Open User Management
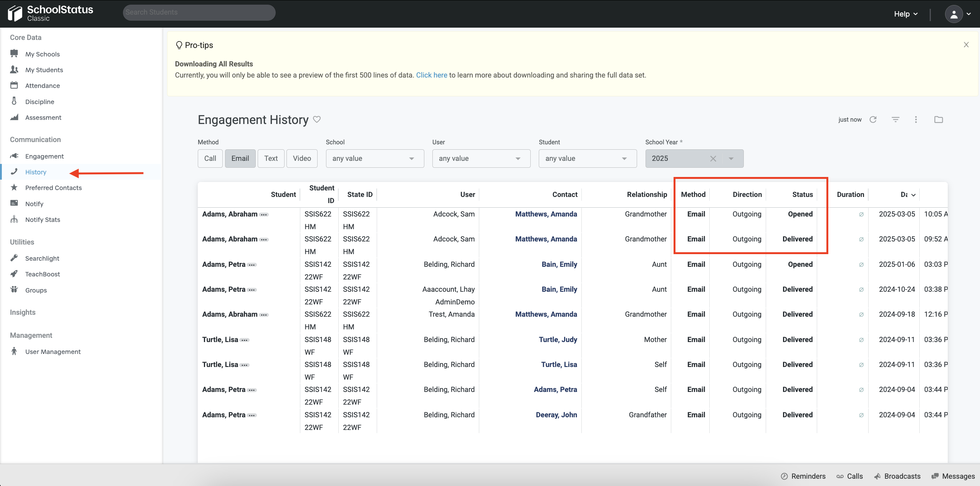 (53, 351)
